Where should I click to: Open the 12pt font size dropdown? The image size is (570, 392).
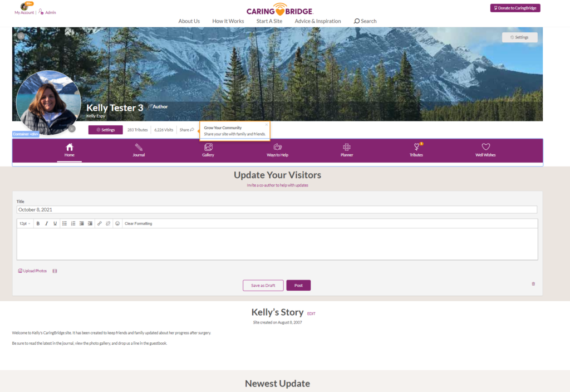coord(24,224)
